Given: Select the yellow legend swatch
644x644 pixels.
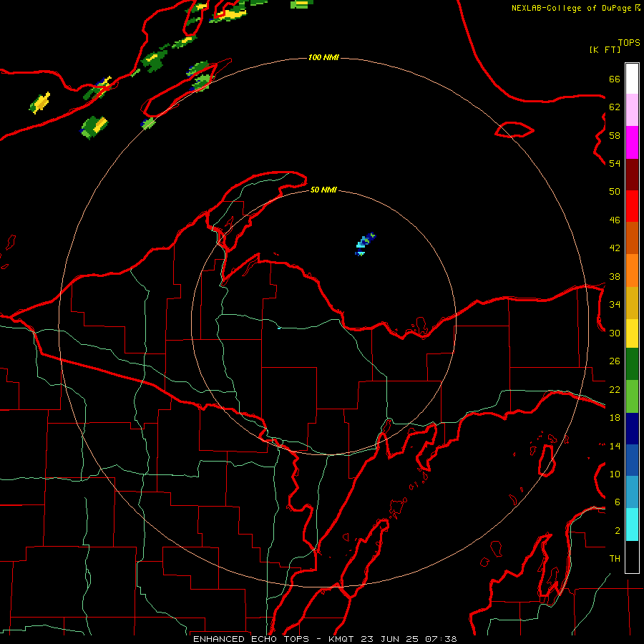Looking at the screenshot, I should click(x=632, y=334).
